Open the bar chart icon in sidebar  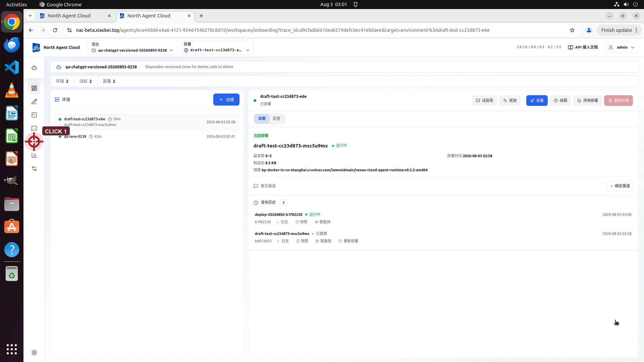[x=34, y=155]
